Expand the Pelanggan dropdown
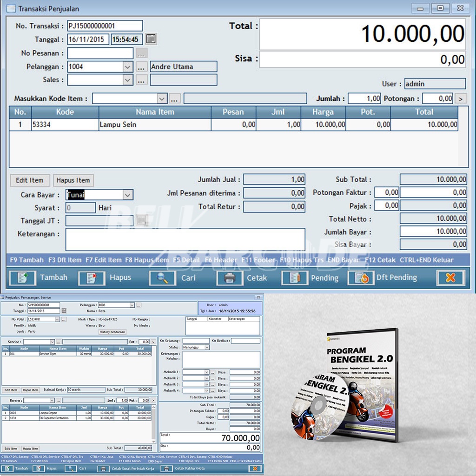The width and height of the screenshot is (476, 476). coord(128,67)
